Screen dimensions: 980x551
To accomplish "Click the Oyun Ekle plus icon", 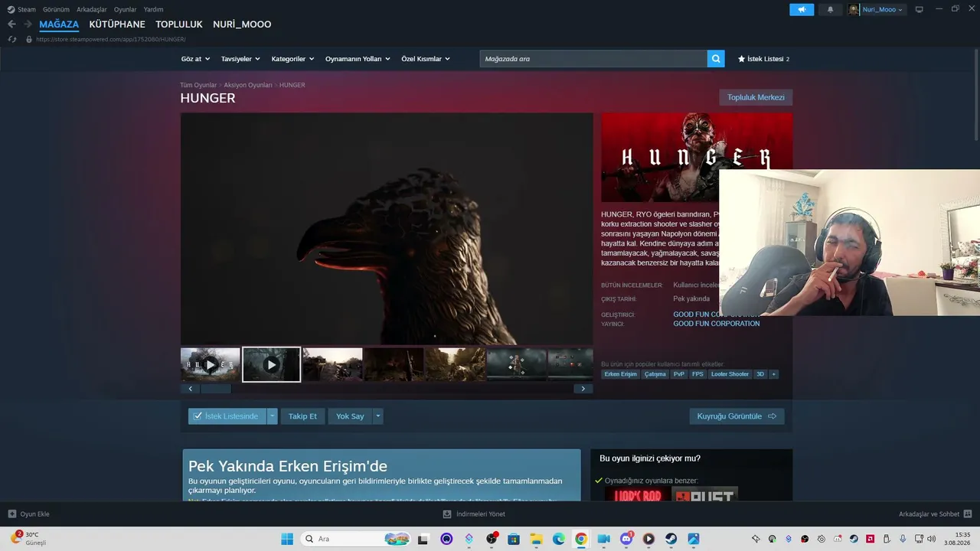I will click(x=11, y=514).
